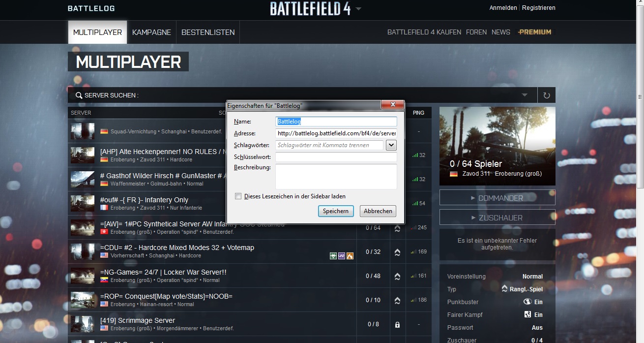The width and height of the screenshot is (644, 343).
Task: Click the Server column header
Action: pos(81,113)
